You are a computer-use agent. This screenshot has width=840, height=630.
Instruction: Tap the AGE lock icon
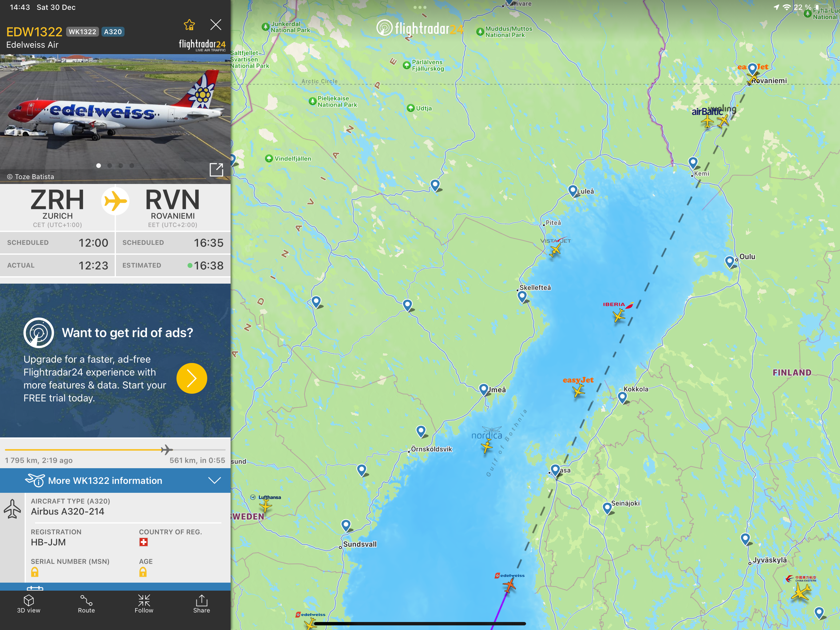[x=143, y=572]
